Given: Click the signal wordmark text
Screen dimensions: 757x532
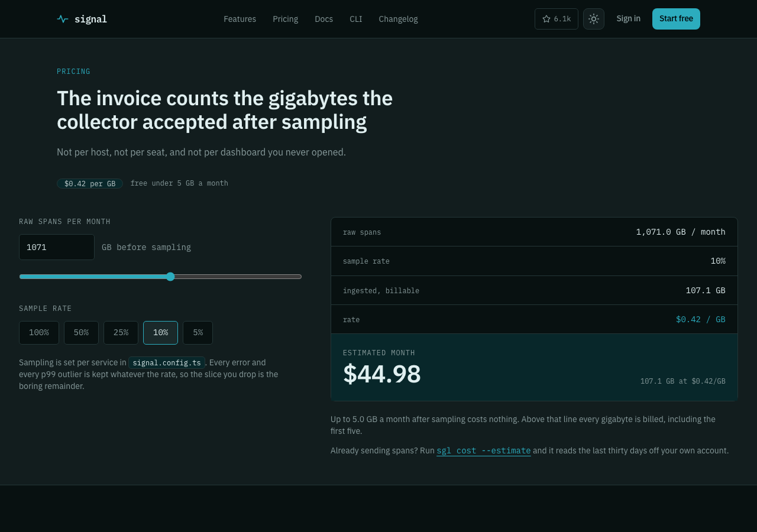Looking at the screenshot, I should pyautogui.click(x=90, y=19).
